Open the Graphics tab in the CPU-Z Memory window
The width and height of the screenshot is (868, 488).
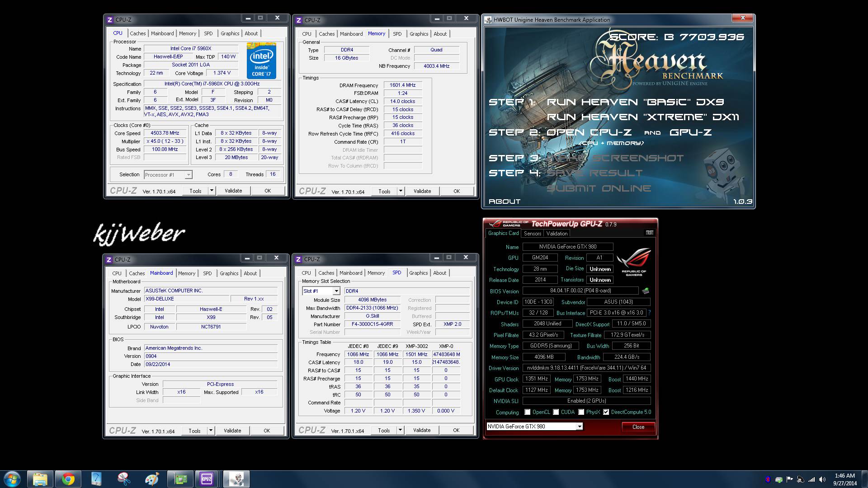pyautogui.click(x=419, y=34)
